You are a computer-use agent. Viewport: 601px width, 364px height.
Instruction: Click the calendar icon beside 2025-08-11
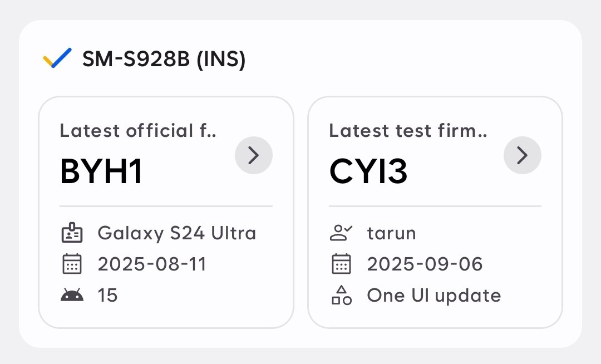[x=72, y=264]
